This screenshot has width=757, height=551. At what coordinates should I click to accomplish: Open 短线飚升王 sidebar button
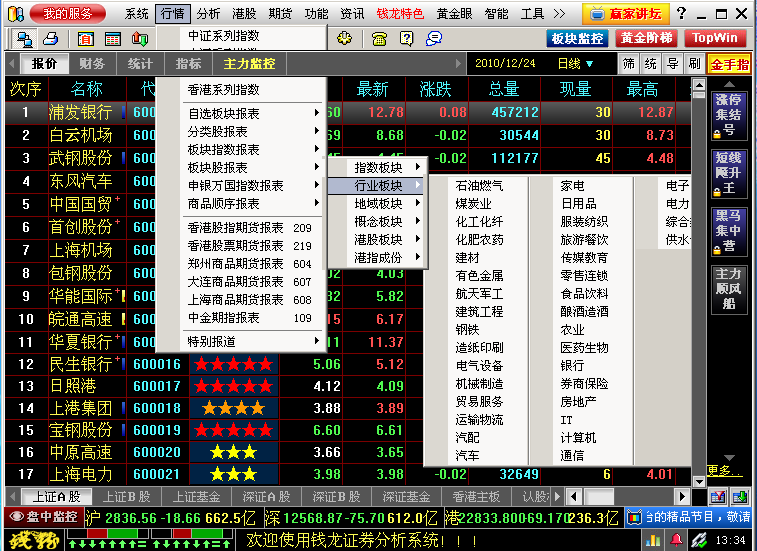[729, 173]
